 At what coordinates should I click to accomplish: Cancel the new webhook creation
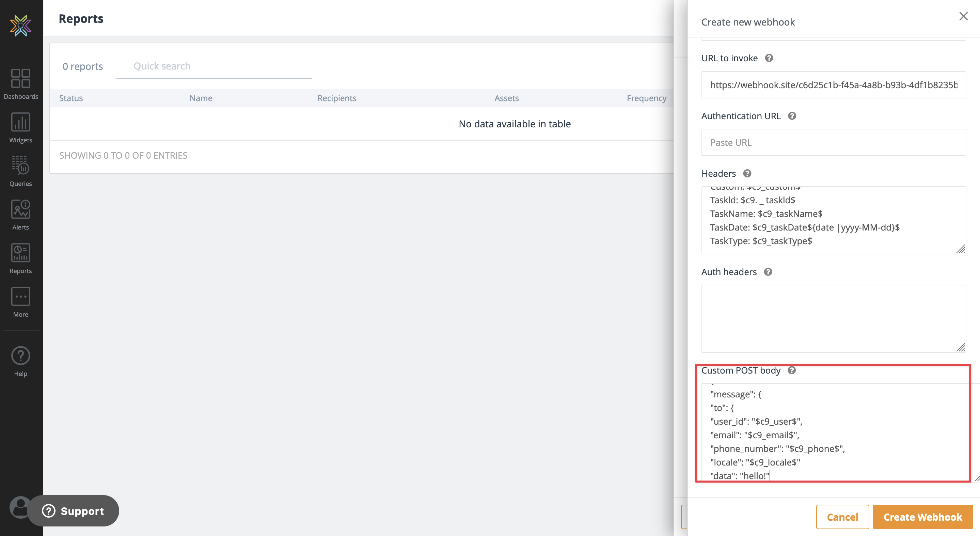[842, 517]
